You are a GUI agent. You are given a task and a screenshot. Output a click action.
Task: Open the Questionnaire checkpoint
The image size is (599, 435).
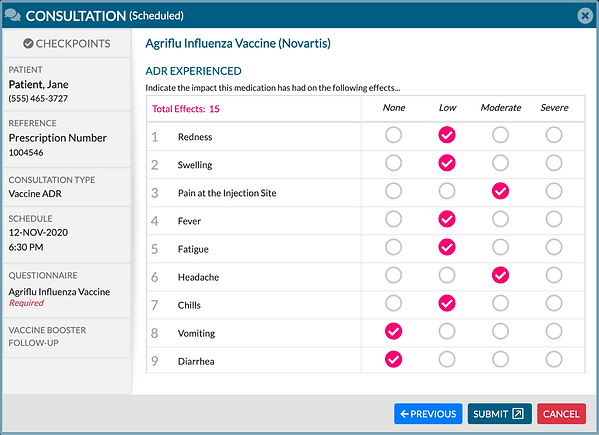[67, 291]
